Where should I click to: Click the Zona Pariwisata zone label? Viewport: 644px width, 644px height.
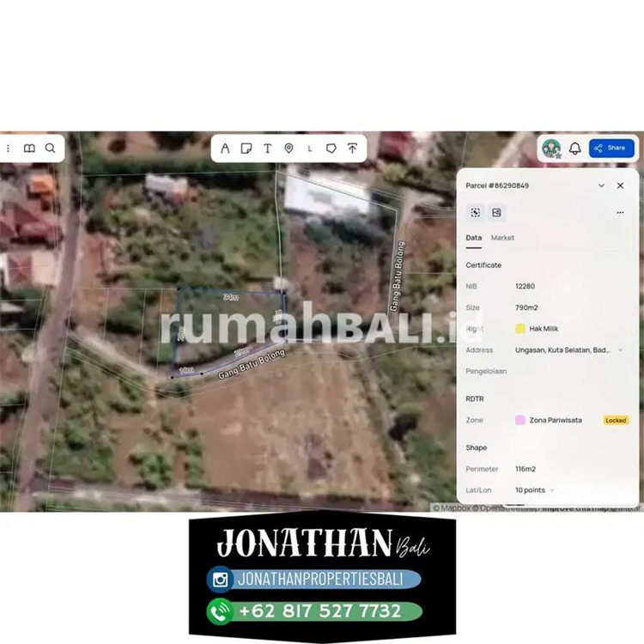[x=556, y=420]
